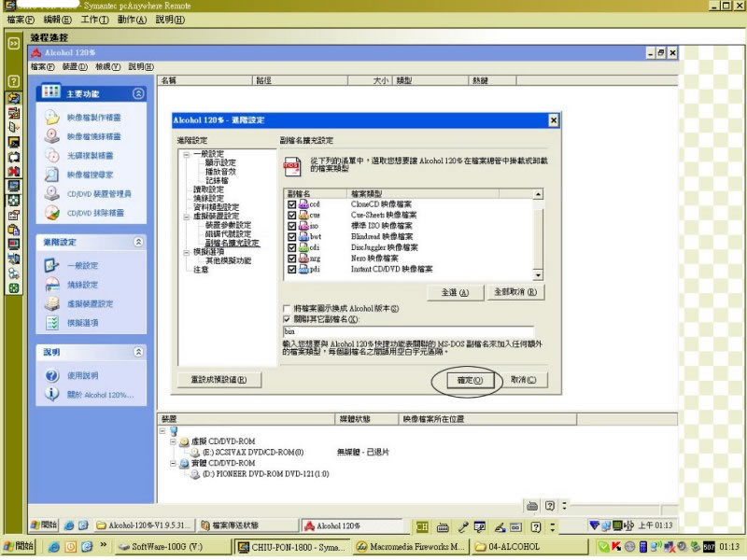Viewport: 747px width, 560px height.
Task: Collapse the 說明 sidebar panel
Action: click(138, 352)
